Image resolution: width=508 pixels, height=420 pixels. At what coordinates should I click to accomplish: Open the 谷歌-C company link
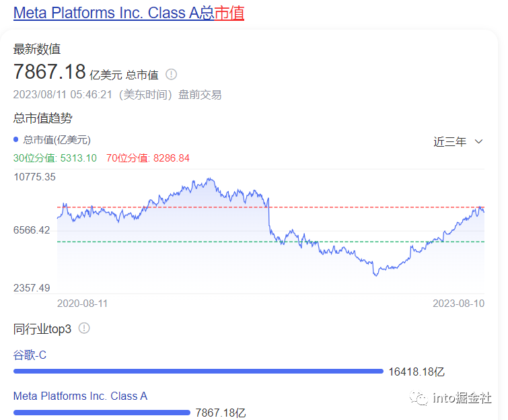tap(30, 355)
